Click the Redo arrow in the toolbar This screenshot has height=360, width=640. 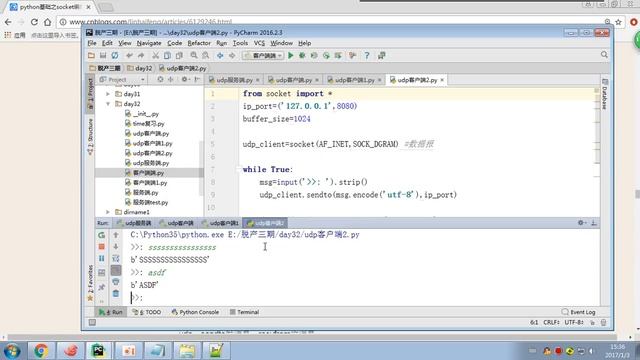pyautogui.click(x=141, y=56)
